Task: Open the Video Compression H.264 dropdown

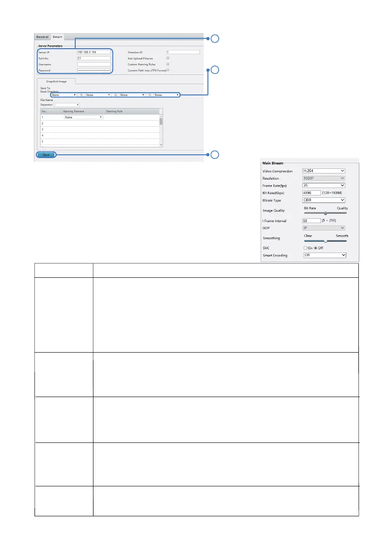Action: click(x=324, y=171)
